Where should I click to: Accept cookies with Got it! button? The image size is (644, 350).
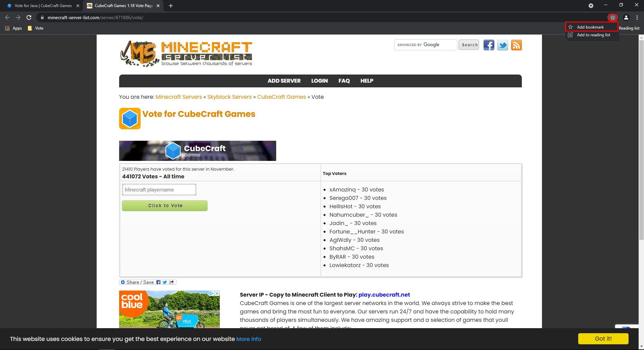click(x=603, y=339)
